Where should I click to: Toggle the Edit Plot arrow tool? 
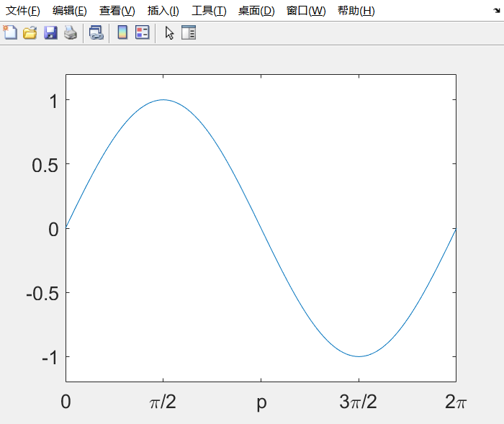point(169,33)
